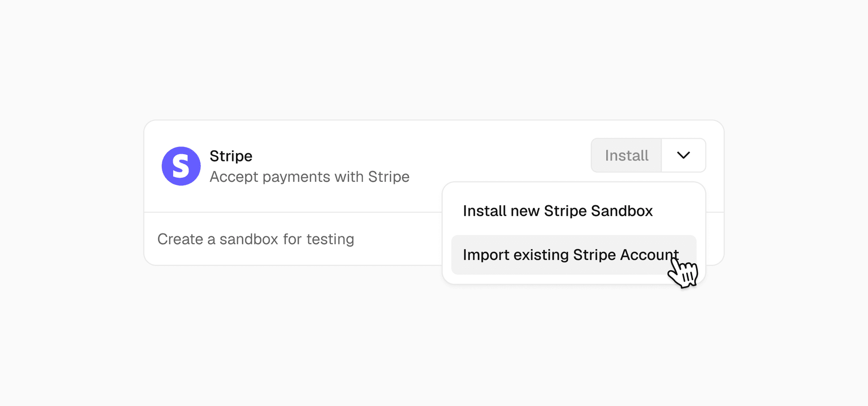Pick the new Stripe Sandbox option
868x406 pixels.
557,211
